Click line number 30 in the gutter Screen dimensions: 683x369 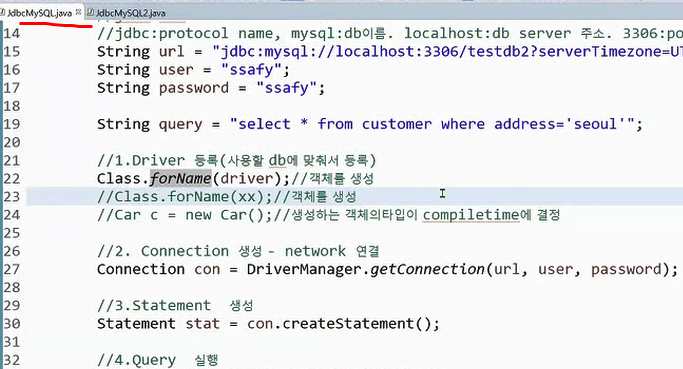click(12, 324)
